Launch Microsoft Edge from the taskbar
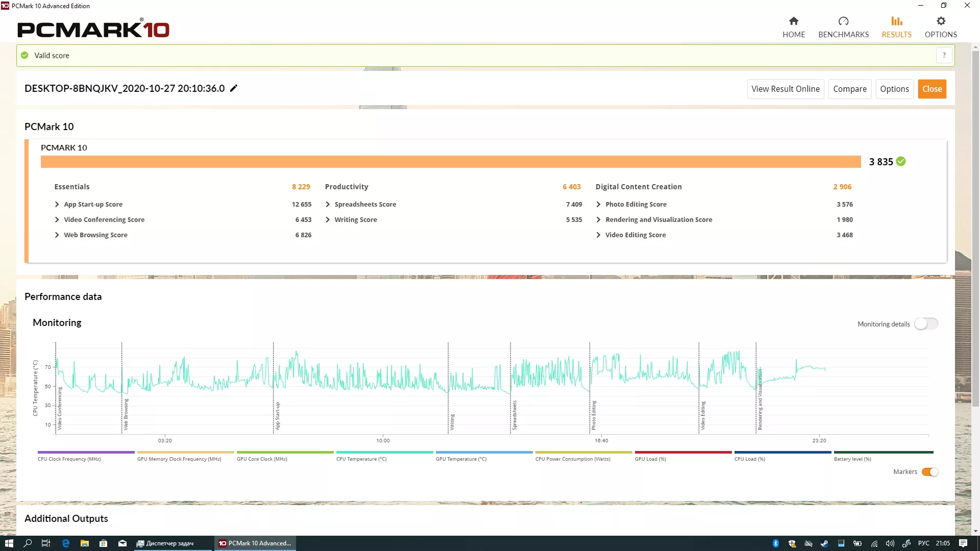 (x=65, y=543)
